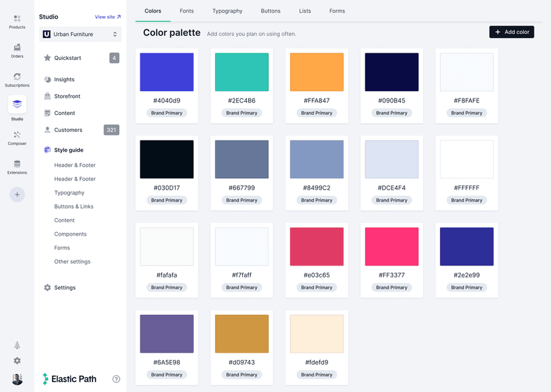Click the Add color button
This screenshot has height=392, width=551.
[x=511, y=31]
